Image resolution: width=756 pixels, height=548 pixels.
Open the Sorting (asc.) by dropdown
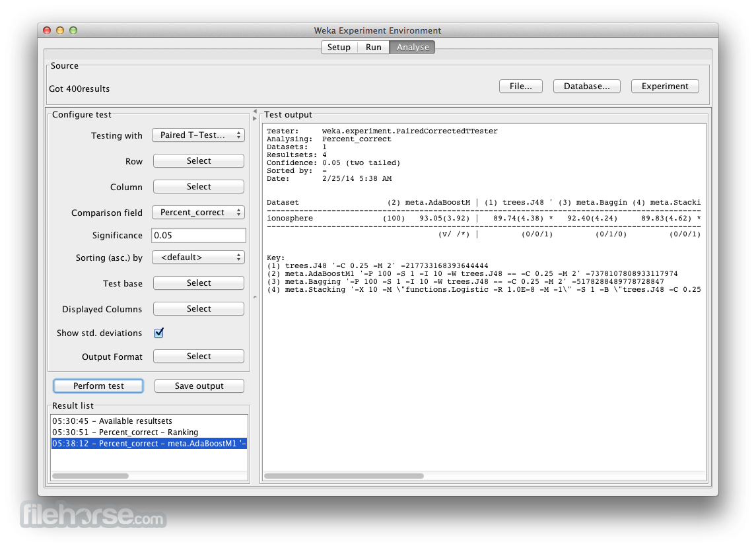pos(198,257)
